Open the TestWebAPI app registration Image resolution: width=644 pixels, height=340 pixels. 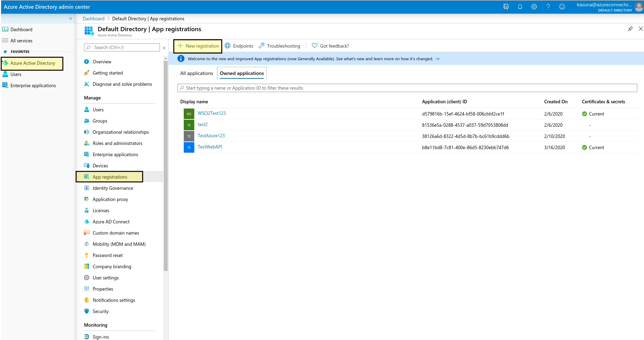[210, 147]
